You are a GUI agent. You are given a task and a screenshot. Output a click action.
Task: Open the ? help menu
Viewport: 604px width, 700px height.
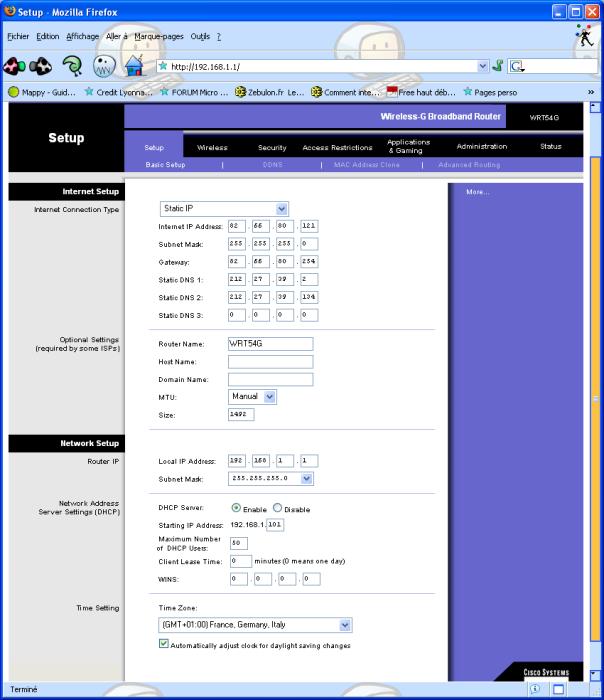pyautogui.click(x=219, y=37)
